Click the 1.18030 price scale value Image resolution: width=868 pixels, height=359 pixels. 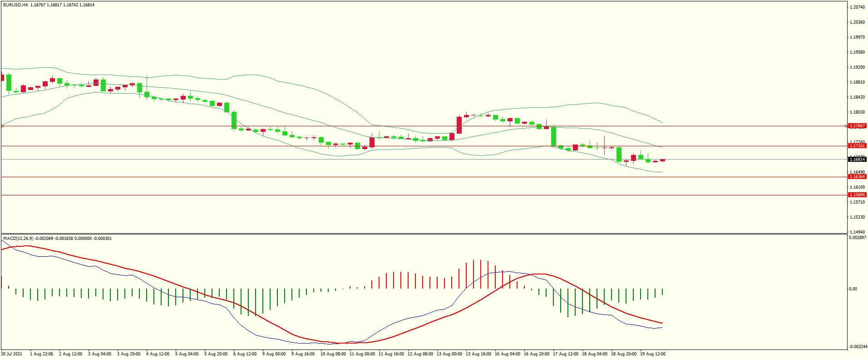tap(857, 112)
